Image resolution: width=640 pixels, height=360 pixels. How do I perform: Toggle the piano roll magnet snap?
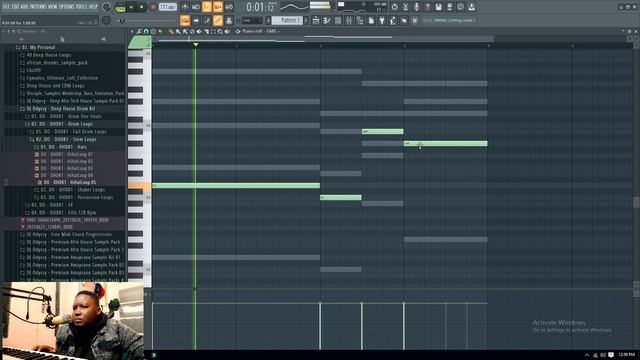(x=146, y=31)
